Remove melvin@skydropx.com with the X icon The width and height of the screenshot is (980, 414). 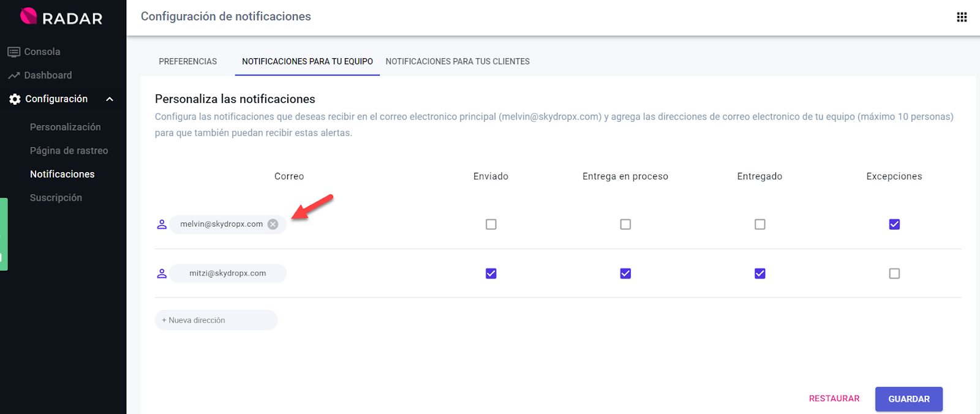(x=273, y=224)
